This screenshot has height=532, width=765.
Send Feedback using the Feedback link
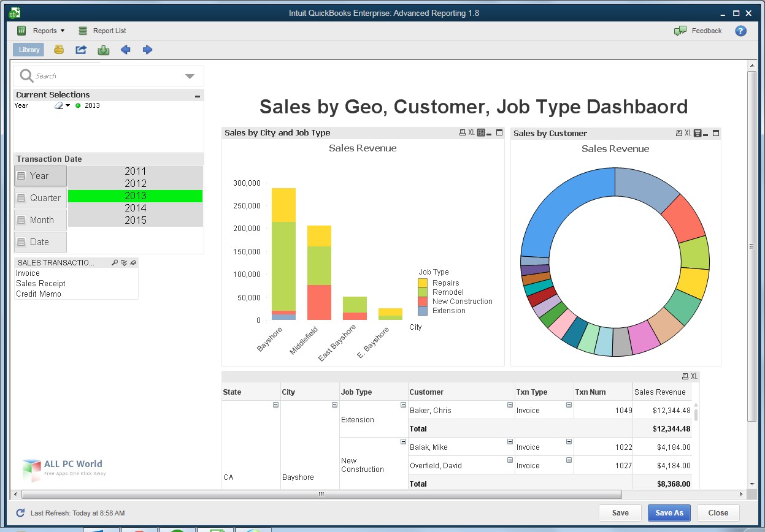pyautogui.click(x=698, y=31)
